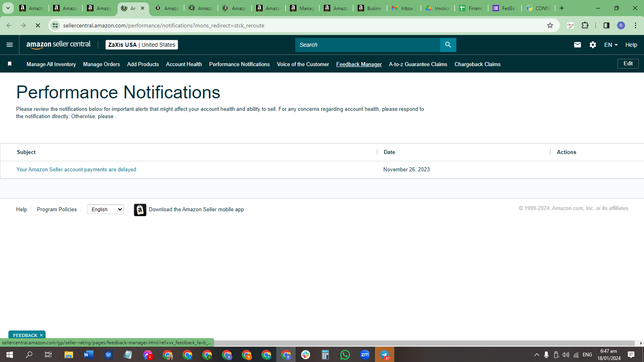Image resolution: width=644 pixels, height=362 pixels.
Task: Open Account Health
Action: tap(184, 64)
